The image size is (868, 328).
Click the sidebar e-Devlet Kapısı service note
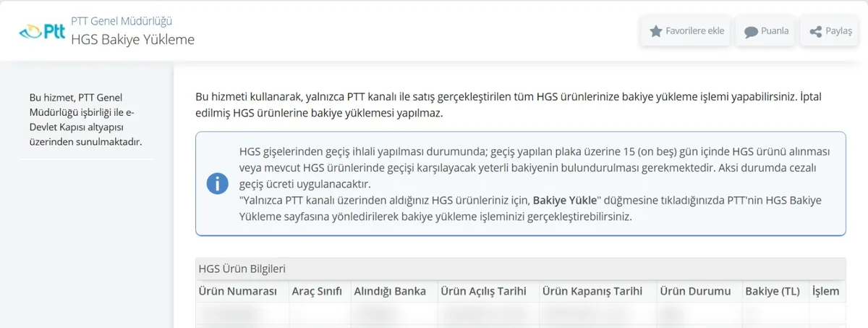click(86, 119)
